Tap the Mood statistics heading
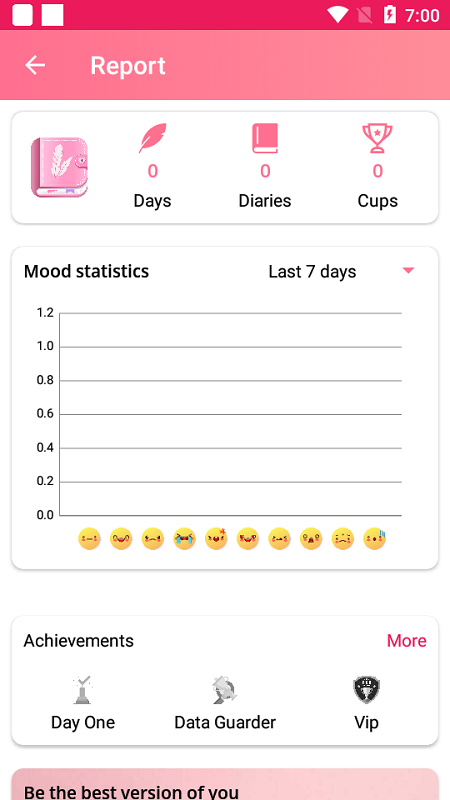The image size is (450, 800). coord(86,271)
